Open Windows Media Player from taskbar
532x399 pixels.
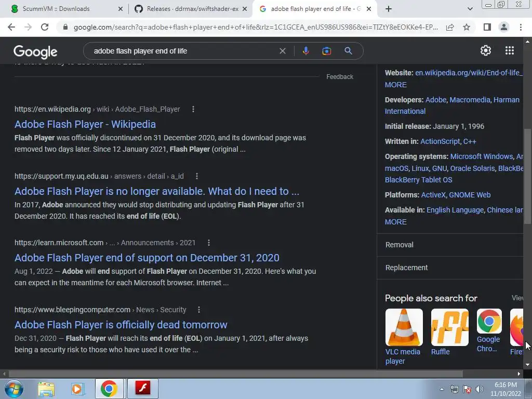pos(77,389)
